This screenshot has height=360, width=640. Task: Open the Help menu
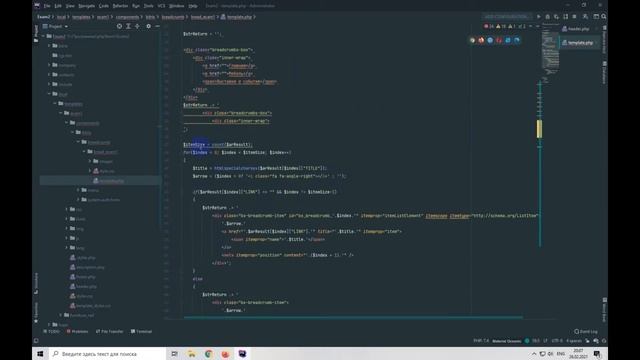click(193, 6)
